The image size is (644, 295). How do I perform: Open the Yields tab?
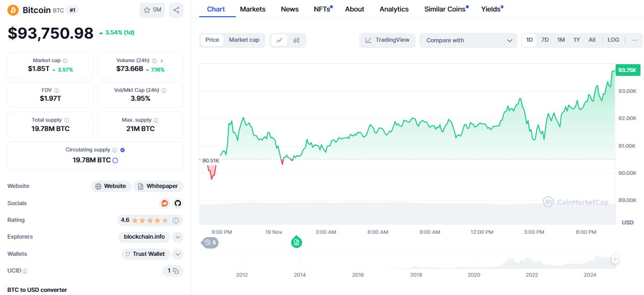[x=491, y=9]
